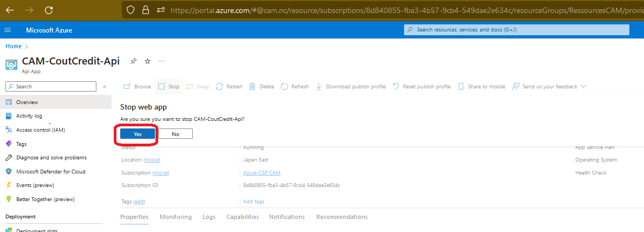The width and height of the screenshot is (644, 232).
Task: Switch to the Monitoring tab
Action: [x=175, y=217]
